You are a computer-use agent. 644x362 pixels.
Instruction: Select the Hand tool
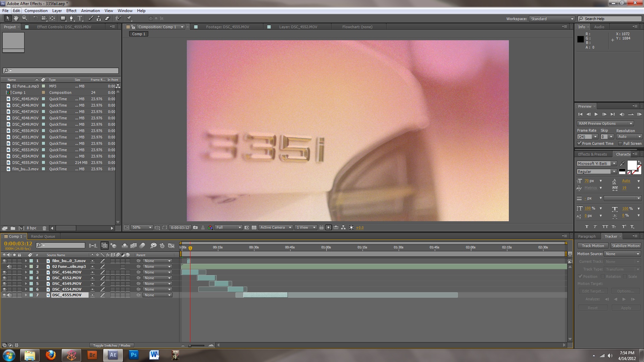(x=16, y=18)
